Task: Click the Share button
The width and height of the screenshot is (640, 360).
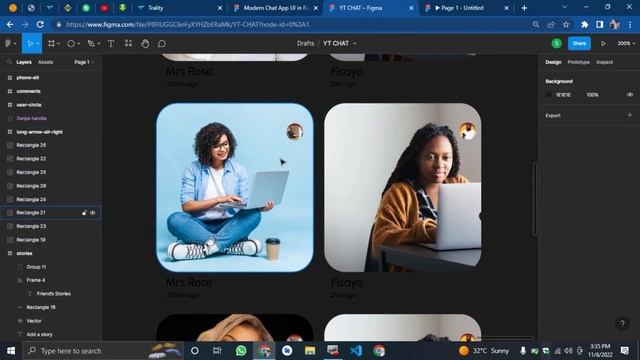Action: [579, 43]
